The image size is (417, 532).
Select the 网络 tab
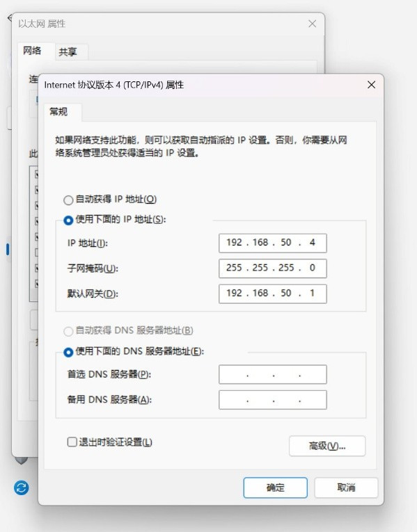(32, 51)
